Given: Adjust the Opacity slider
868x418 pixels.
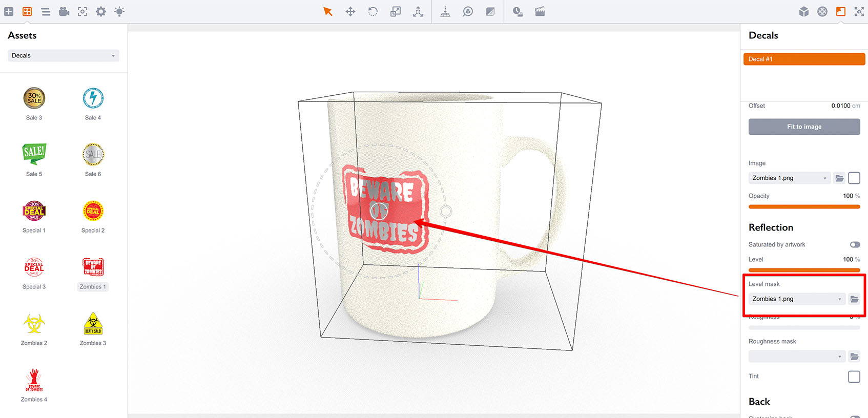Looking at the screenshot, I should pyautogui.click(x=804, y=207).
